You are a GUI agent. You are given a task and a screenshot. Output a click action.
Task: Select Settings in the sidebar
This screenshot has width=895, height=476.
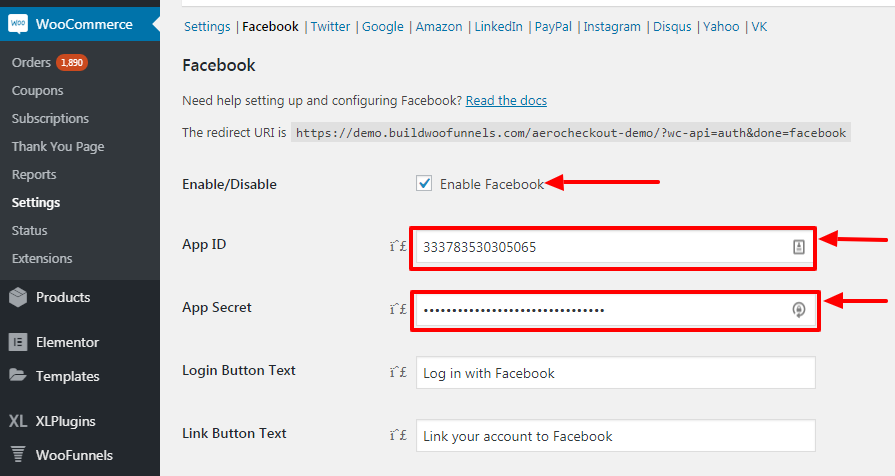tap(36, 202)
